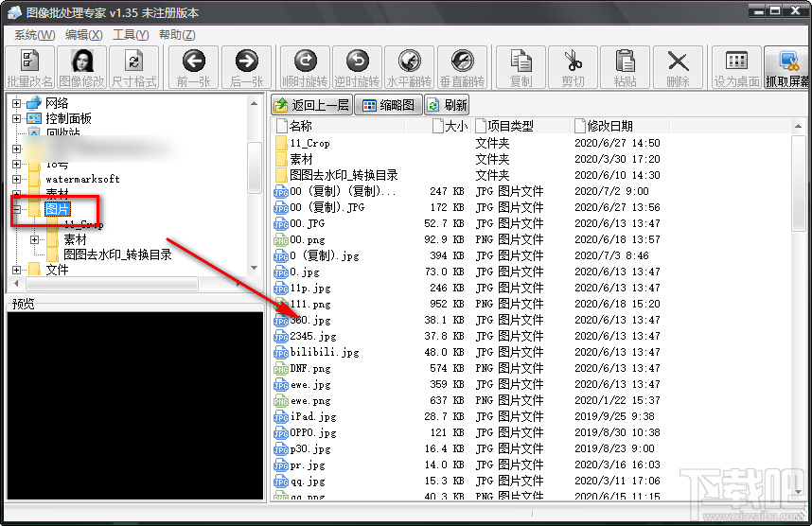Click the 复制 copy toolbar icon
Screen dimensions: 812x526
521,67
